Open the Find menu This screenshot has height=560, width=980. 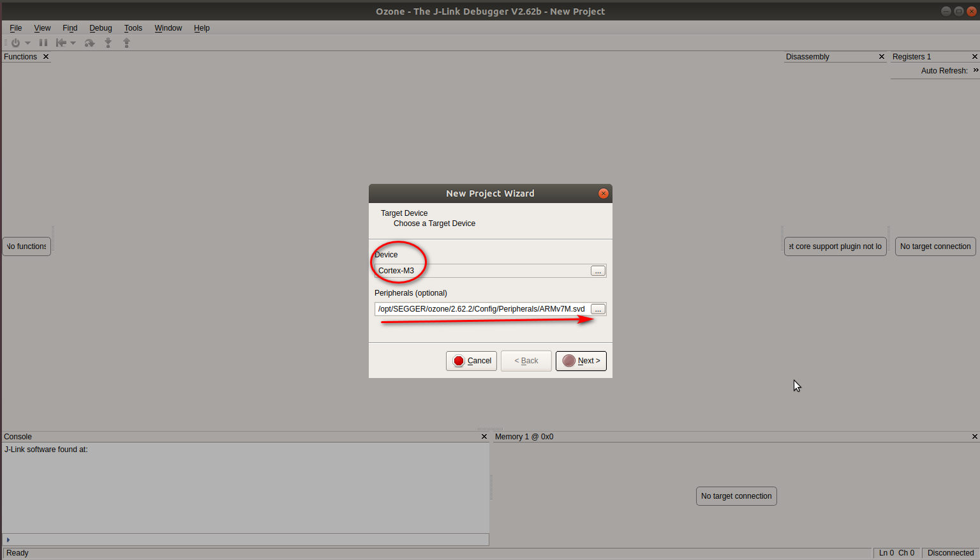[x=70, y=28]
